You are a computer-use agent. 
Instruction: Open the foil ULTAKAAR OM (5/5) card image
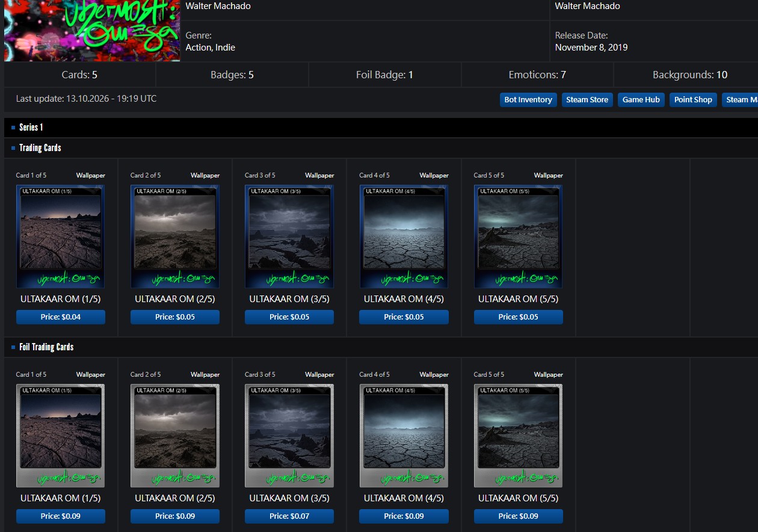pyautogui.click(x=519, y=436)
